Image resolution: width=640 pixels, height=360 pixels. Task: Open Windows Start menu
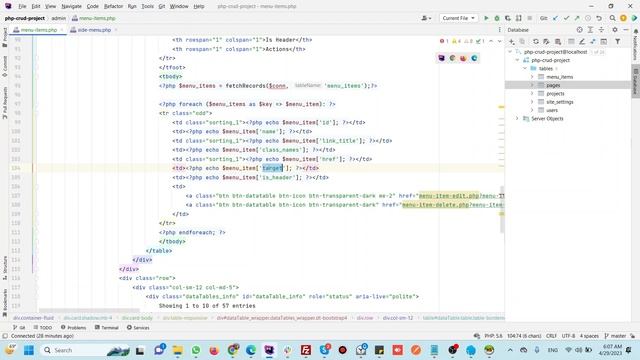(x=29, y=350)
